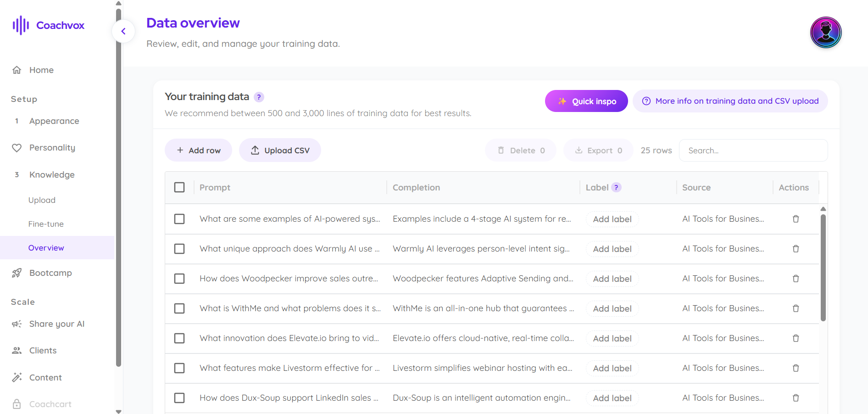Collapse the sidebar with the back chevron
This screenshot has height=414, width=868.
tap(123, 31)
